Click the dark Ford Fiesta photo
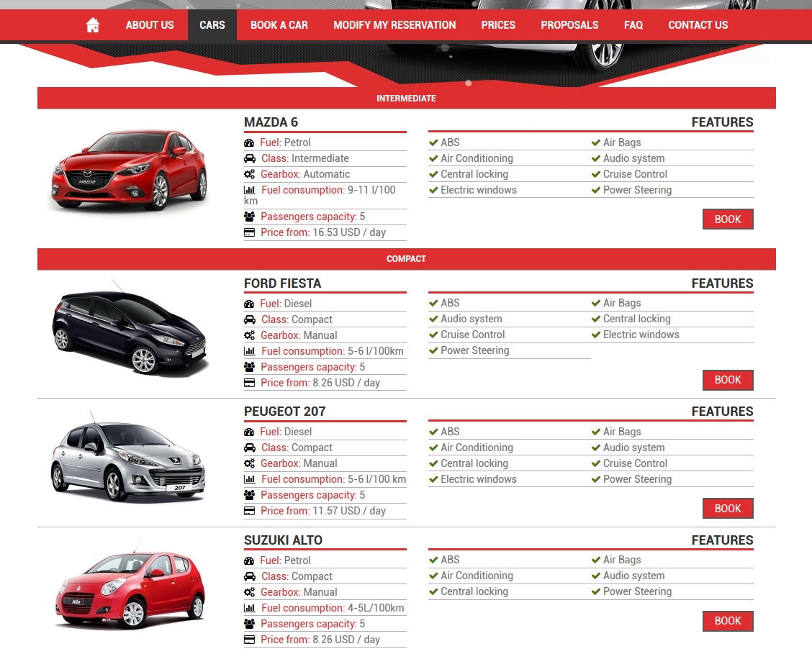 coord(130,329)
